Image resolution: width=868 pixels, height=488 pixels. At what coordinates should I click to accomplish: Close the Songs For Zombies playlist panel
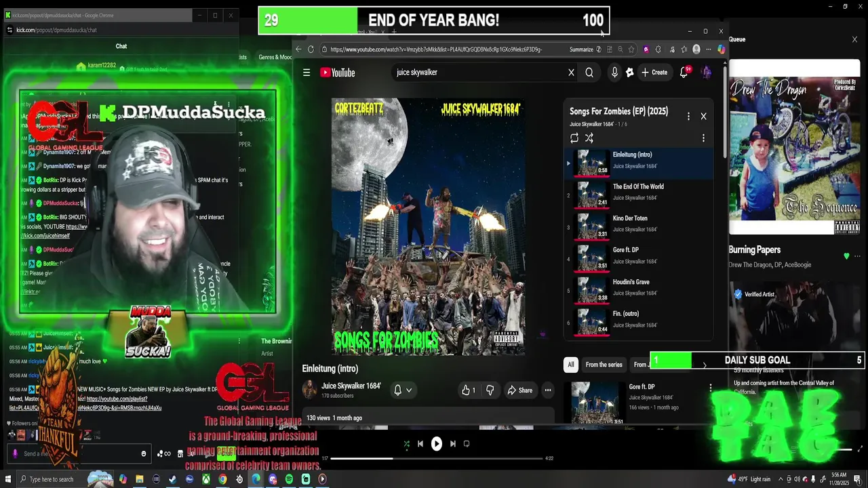703,117
